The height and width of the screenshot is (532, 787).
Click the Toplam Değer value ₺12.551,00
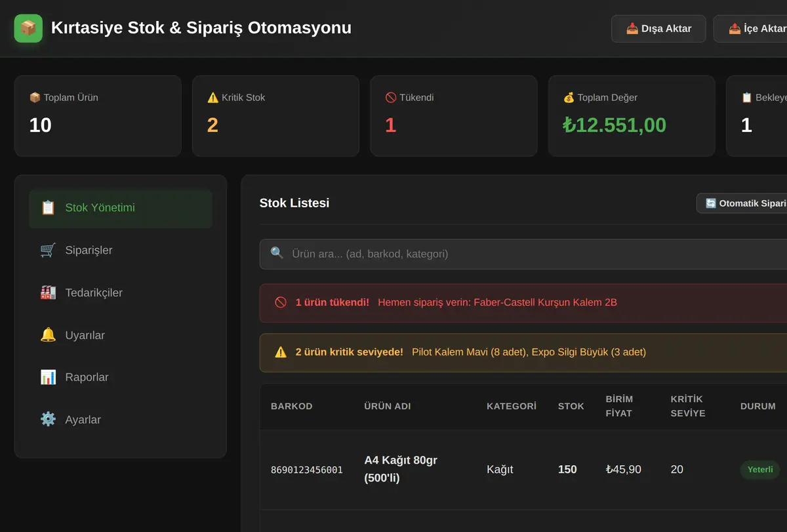615,125
